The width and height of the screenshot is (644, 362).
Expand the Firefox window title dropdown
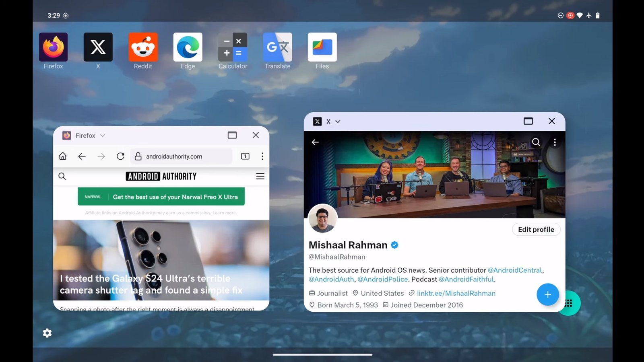103,136
